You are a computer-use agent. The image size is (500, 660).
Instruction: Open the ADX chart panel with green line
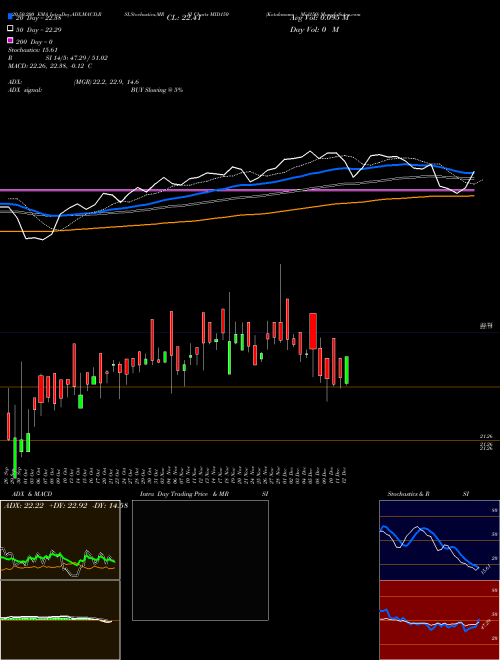pos(60,540)
